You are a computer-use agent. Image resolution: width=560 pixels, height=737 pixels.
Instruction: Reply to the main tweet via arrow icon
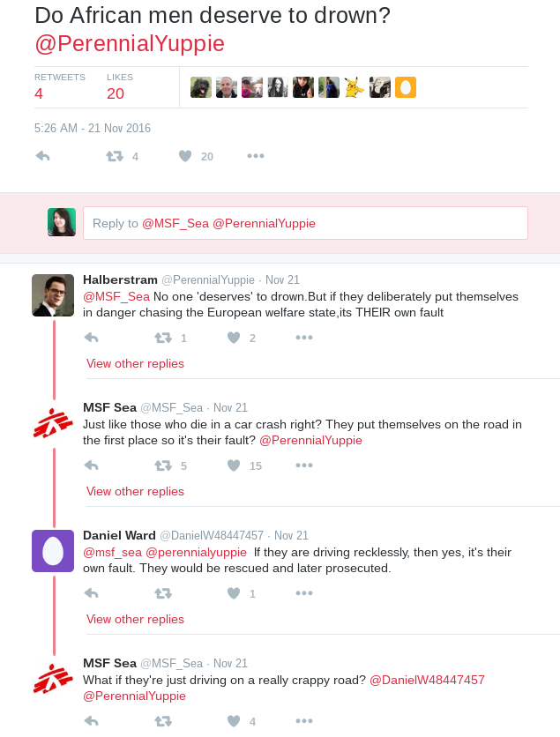(42, 156)
